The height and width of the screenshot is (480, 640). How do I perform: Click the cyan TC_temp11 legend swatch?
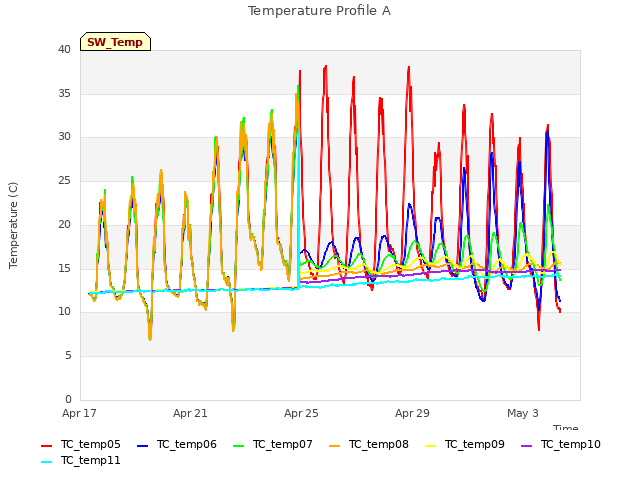tap(47, 462)
